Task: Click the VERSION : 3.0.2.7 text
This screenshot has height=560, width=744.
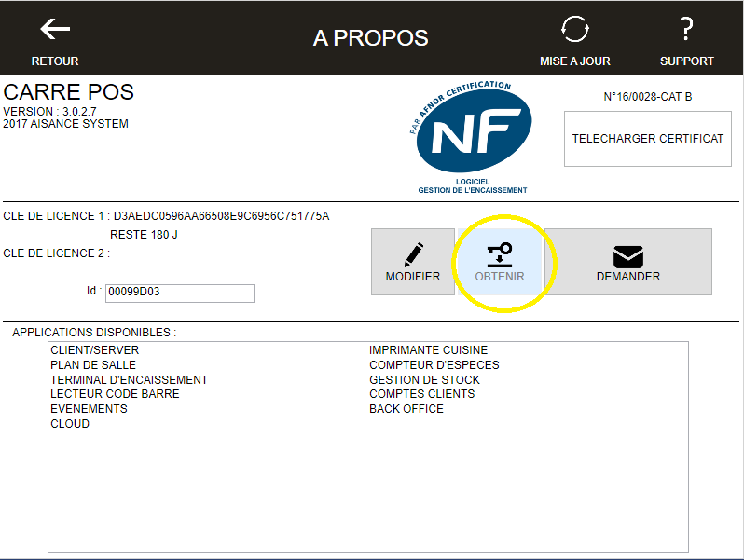Action: [49, 112]
